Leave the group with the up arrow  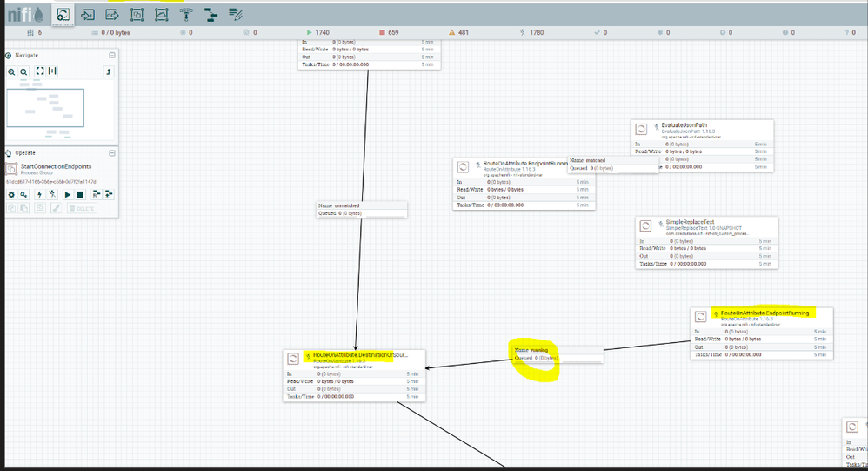tap(109, 71)
